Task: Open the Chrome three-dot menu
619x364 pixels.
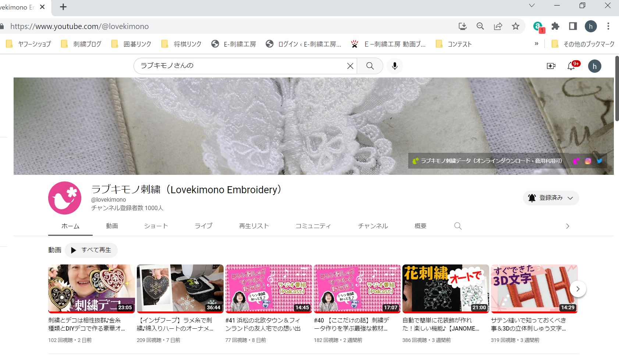Action: [x=608, y=26]
